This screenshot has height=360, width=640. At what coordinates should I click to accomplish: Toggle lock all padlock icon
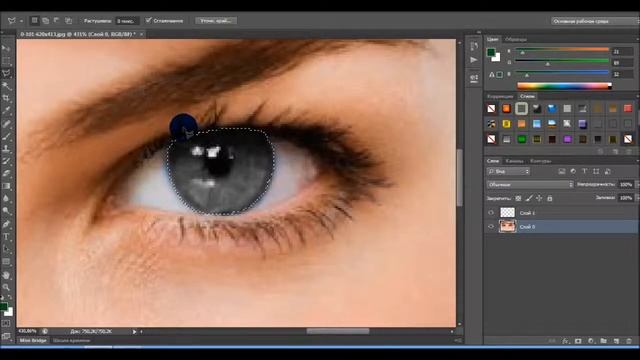click(550, 198)
